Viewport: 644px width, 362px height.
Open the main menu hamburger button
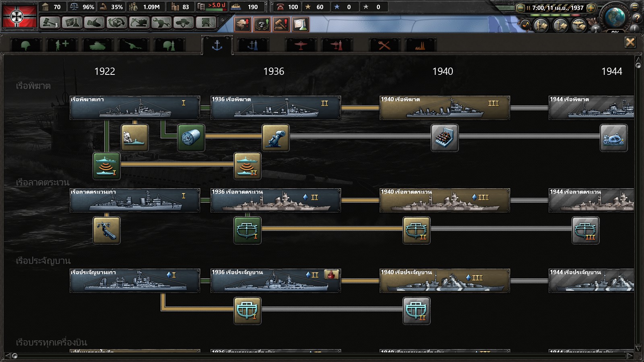click(x=636, y=7)
